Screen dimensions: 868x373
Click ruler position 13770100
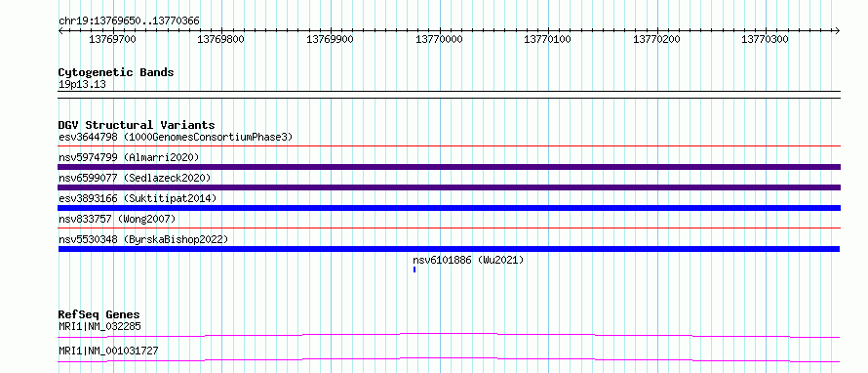point(547,39)
